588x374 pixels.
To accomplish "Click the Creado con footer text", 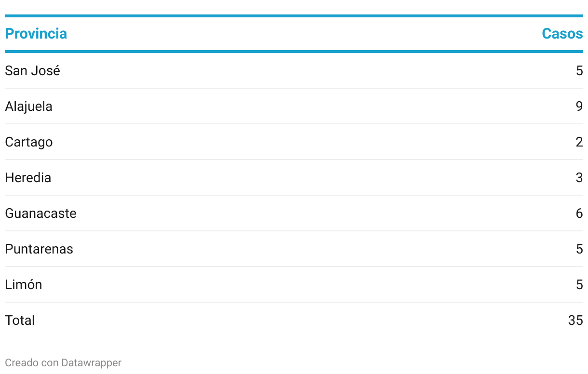I will (32, 363).
